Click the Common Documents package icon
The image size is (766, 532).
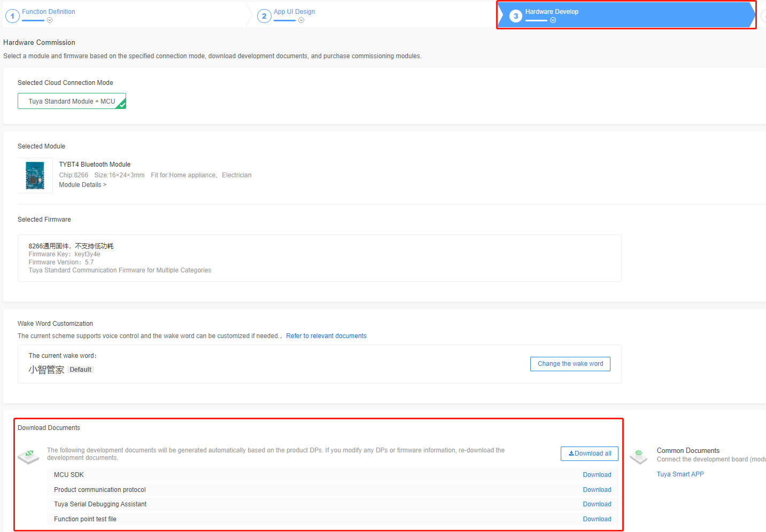[x=638, y=456]
